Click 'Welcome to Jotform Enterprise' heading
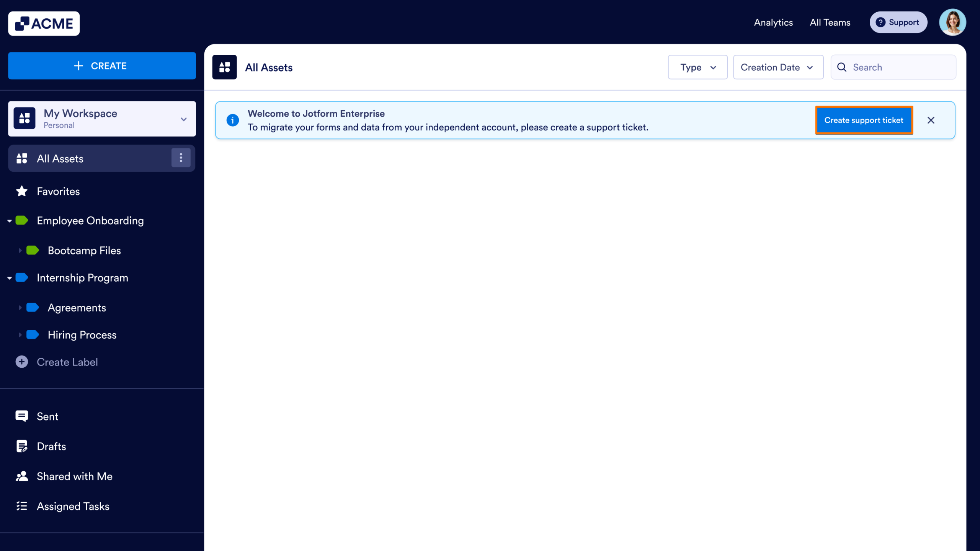 (316, 114)
